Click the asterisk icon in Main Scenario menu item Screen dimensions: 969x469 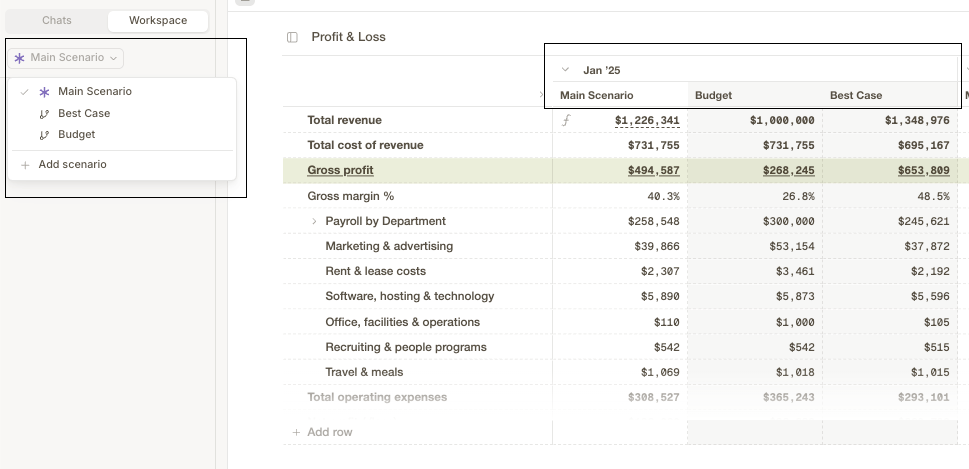pyautogui.click(x=44, y=92)
